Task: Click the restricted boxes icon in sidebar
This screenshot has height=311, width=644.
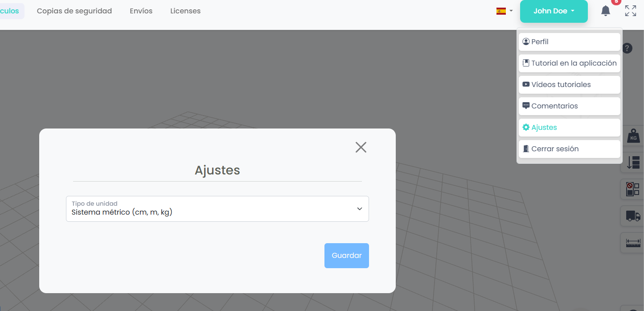Action: point(633,189)
